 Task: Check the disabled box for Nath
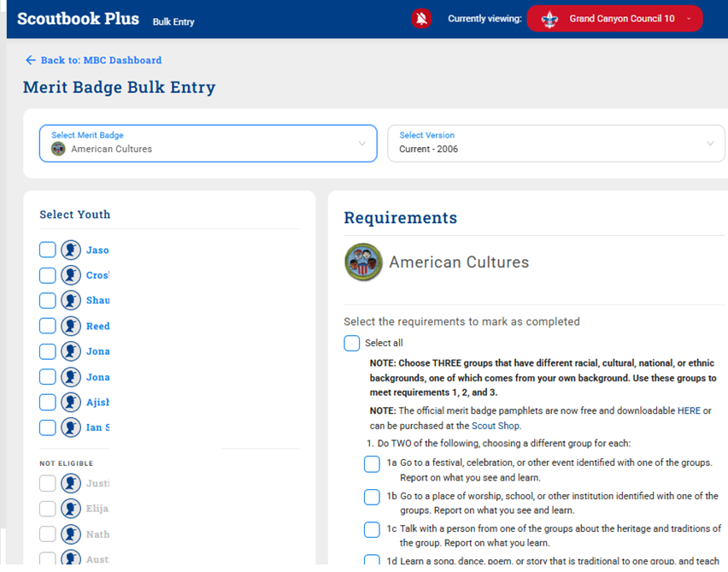click(x=47, y=534)
